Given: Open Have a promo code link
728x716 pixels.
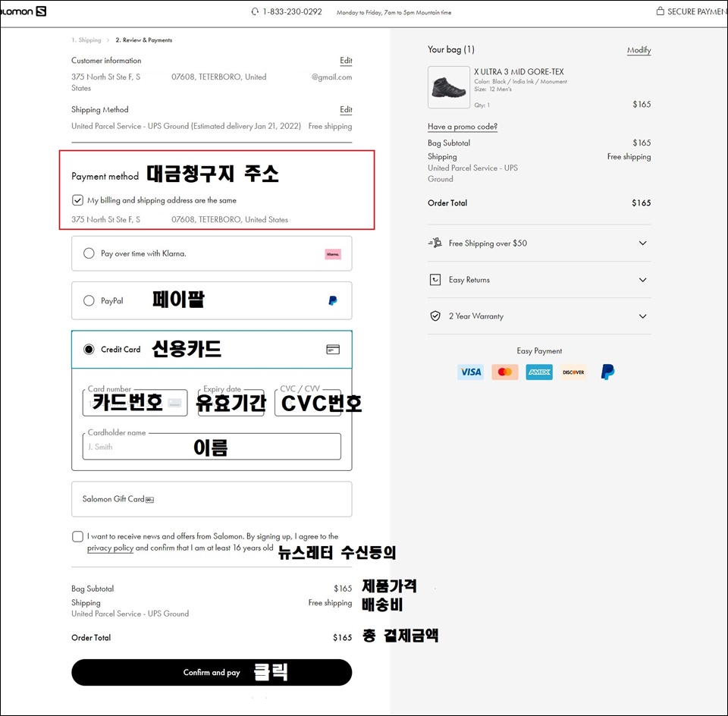Looking at the screenshot, I should pos(463,127).
